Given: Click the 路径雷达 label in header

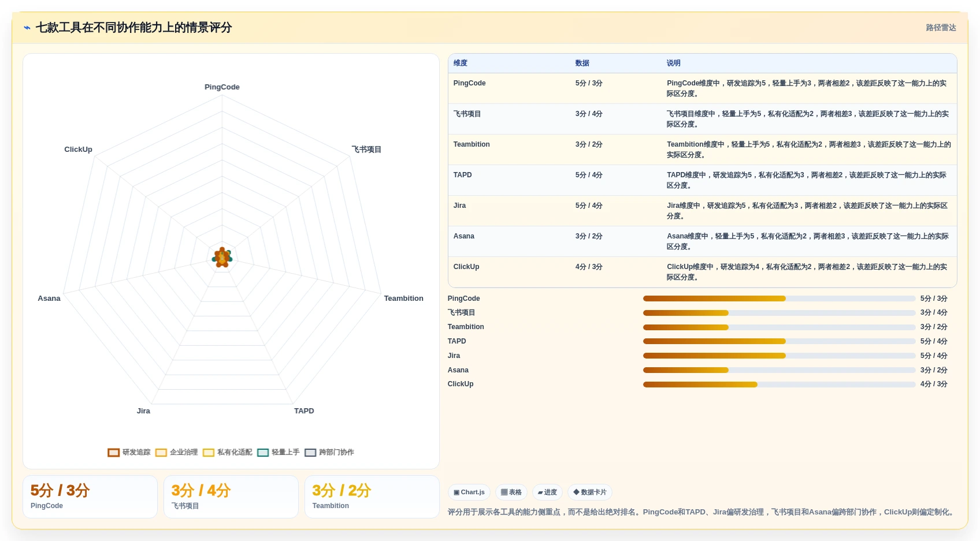Looking at the screenshot, I should click(941, 28).
